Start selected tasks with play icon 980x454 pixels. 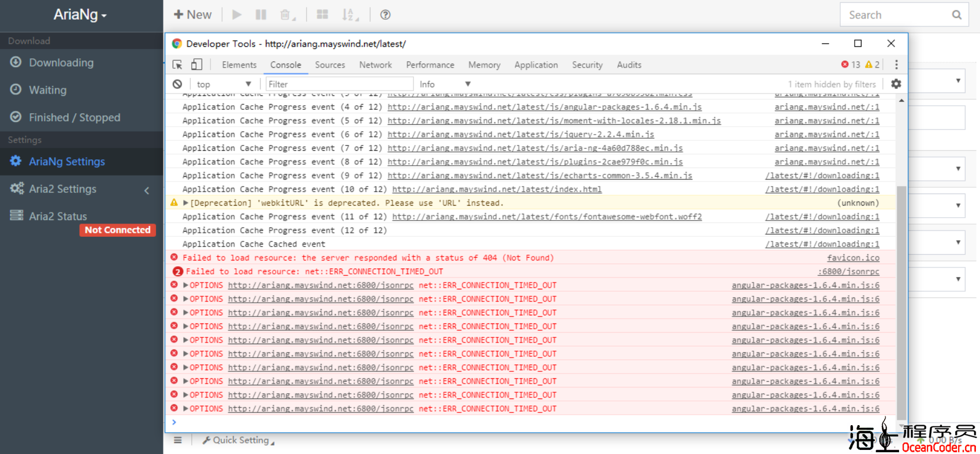[237, 14]
